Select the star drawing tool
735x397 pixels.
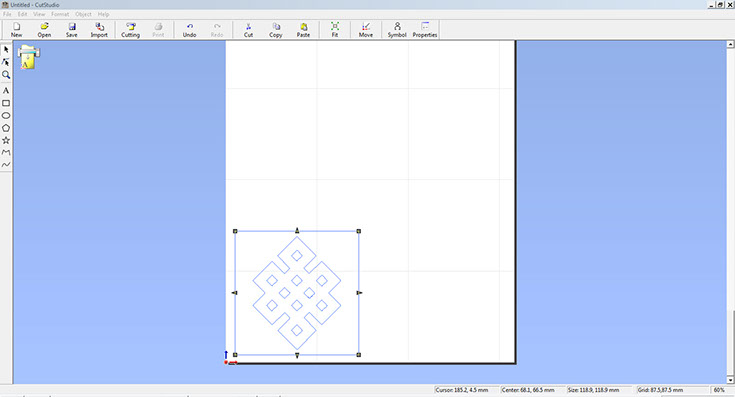click(x=6, y=140)
